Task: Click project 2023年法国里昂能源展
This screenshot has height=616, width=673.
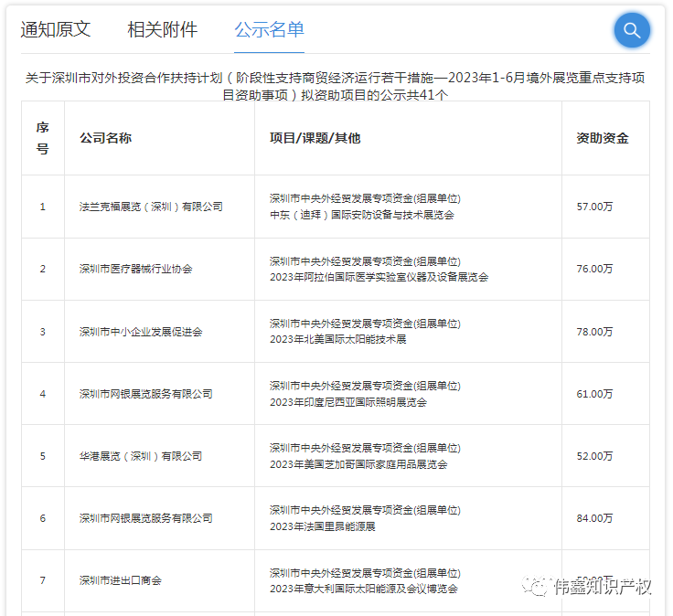Action: [323, 526]
